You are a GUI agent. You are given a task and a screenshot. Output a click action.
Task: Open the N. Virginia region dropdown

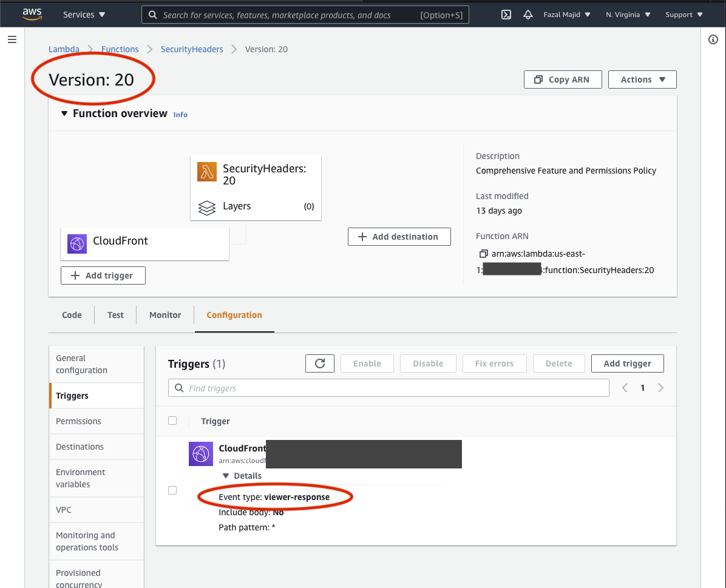[628, 15]
